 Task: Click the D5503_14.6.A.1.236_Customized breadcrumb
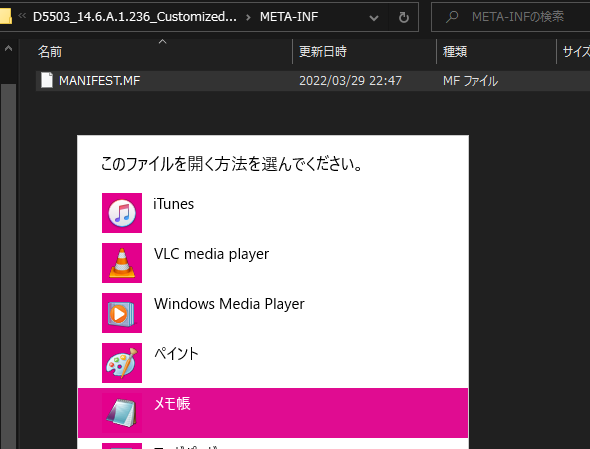135,17
